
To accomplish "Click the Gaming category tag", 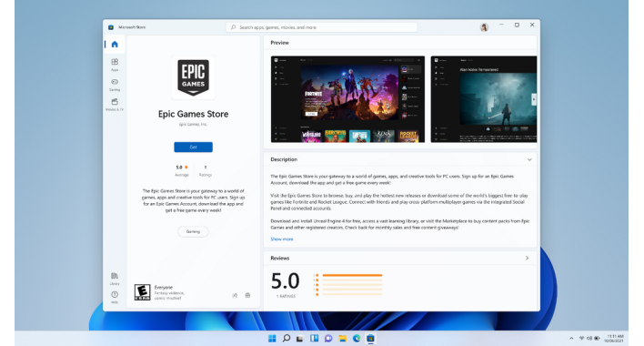I will (x=193, y=232).
